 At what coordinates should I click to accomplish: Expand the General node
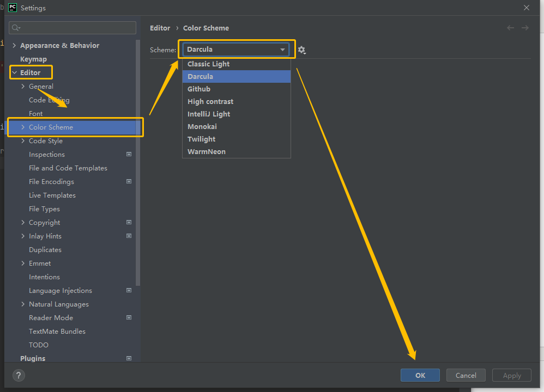(23, 87)
